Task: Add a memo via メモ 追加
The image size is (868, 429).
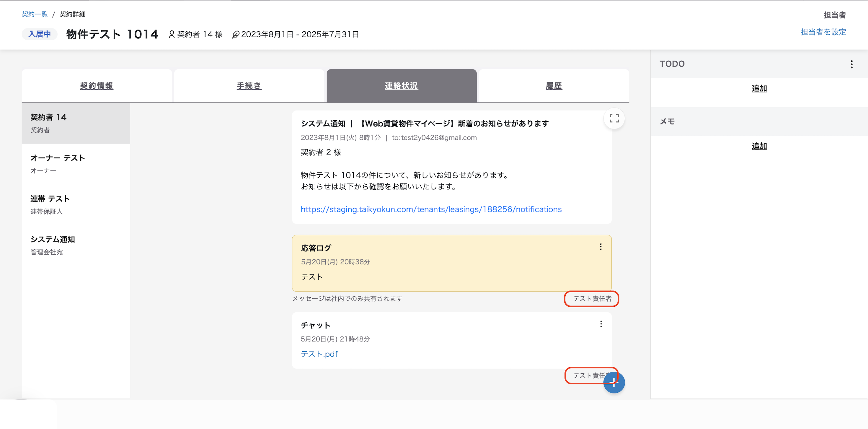Action: [759, 146]
